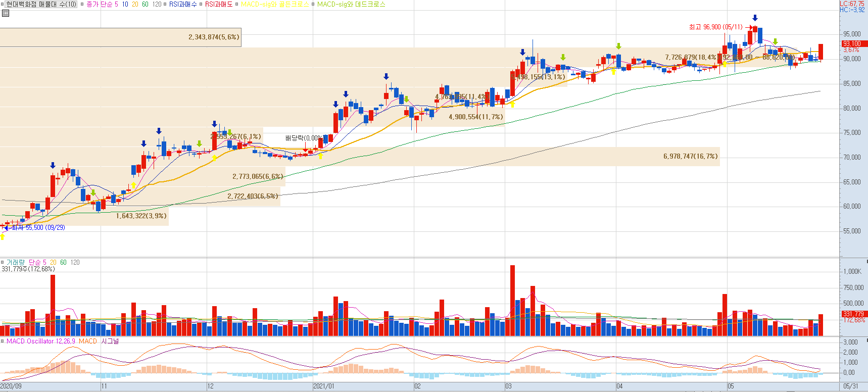
Task: Click the 현대백화점 매물대 수(10) legend button
Action: 41,4
